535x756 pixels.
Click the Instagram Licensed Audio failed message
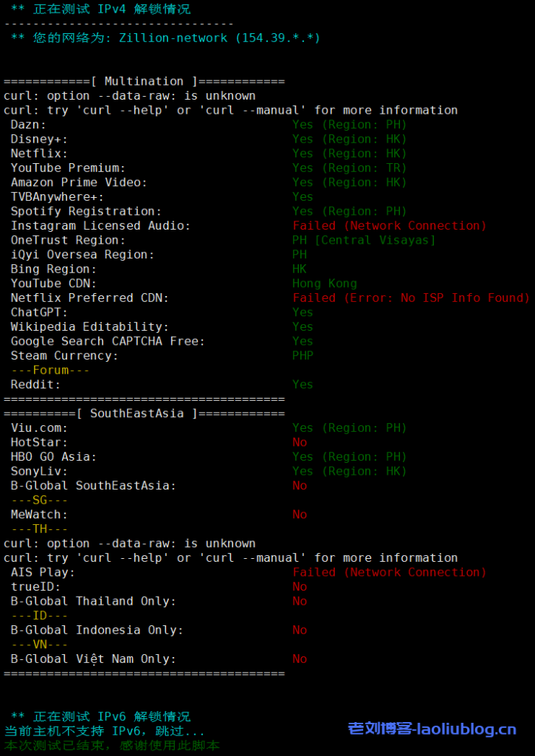[x=390, y=226]
